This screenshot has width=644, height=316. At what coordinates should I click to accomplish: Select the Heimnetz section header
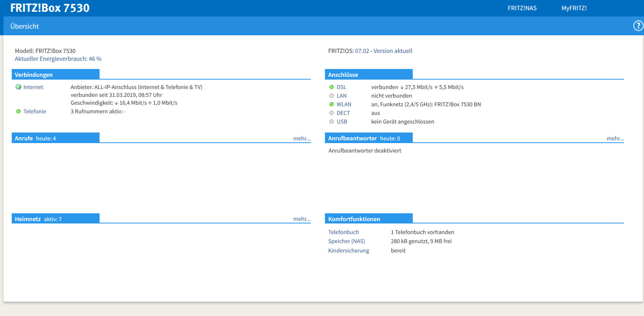[x=56, y=219]
